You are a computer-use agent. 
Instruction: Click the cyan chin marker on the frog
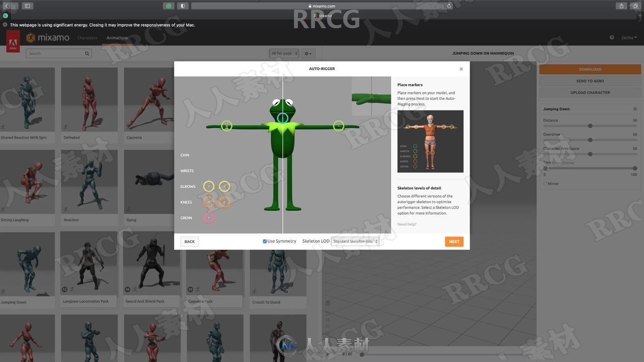(283, 118)
